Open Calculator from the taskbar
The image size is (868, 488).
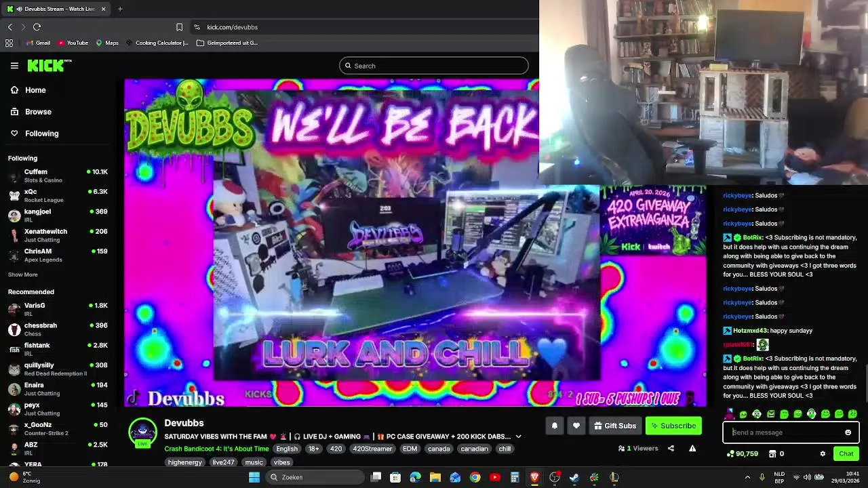point(515,477)
